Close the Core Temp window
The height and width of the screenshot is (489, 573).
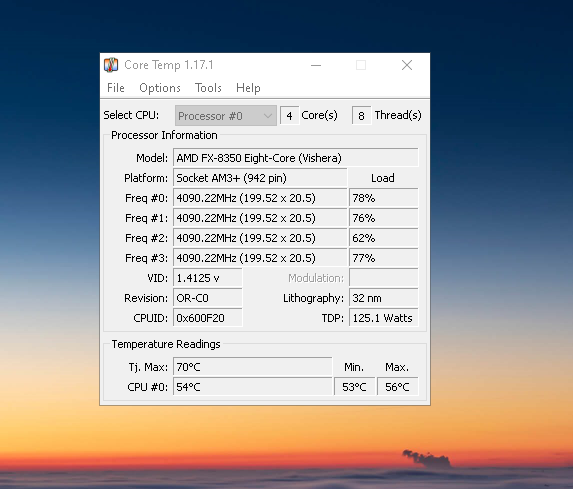click(407, 65)
